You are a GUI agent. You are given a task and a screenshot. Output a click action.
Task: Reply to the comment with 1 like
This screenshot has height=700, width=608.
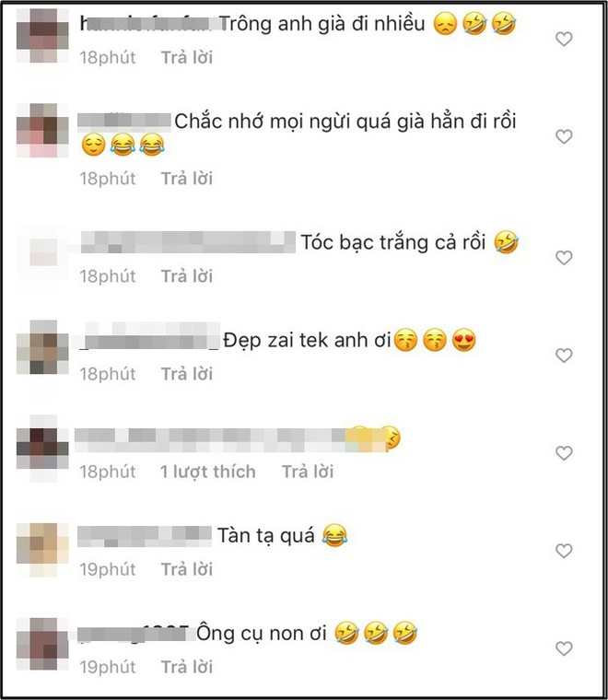[x=308, y=472]
